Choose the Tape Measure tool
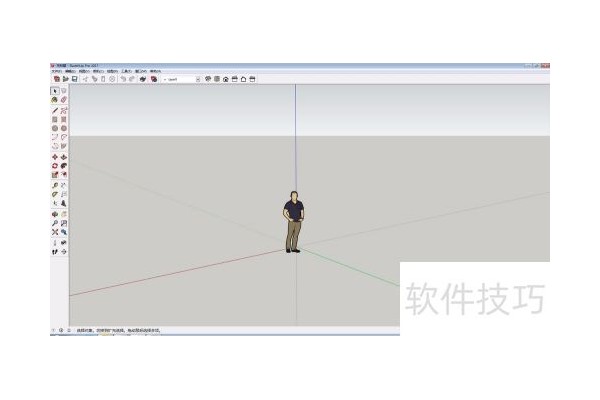Image resolution: width=600 pixels, height=400 pixels. tap(55, 186)
